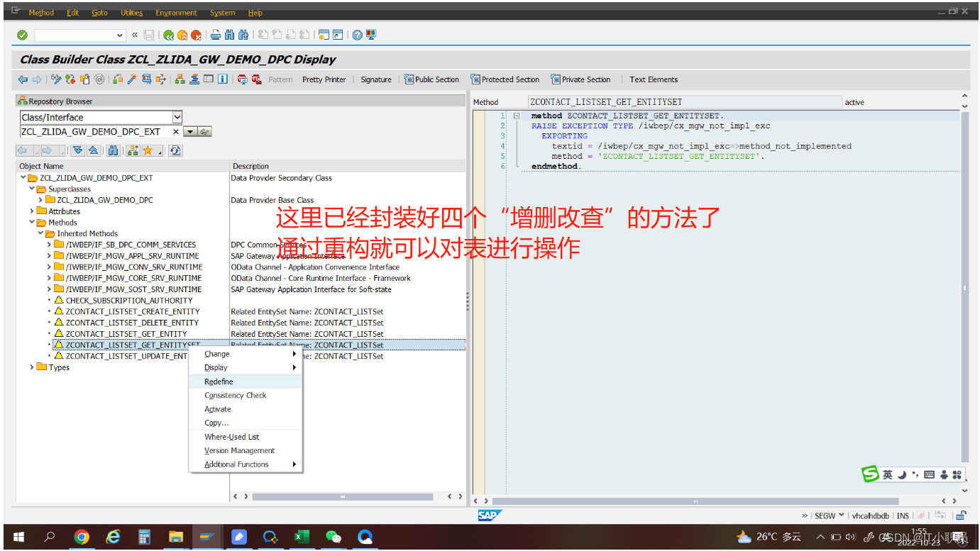Screen dimensions: 980x551
Task: Click the Signature button
Action: click(x=376, y=79)
